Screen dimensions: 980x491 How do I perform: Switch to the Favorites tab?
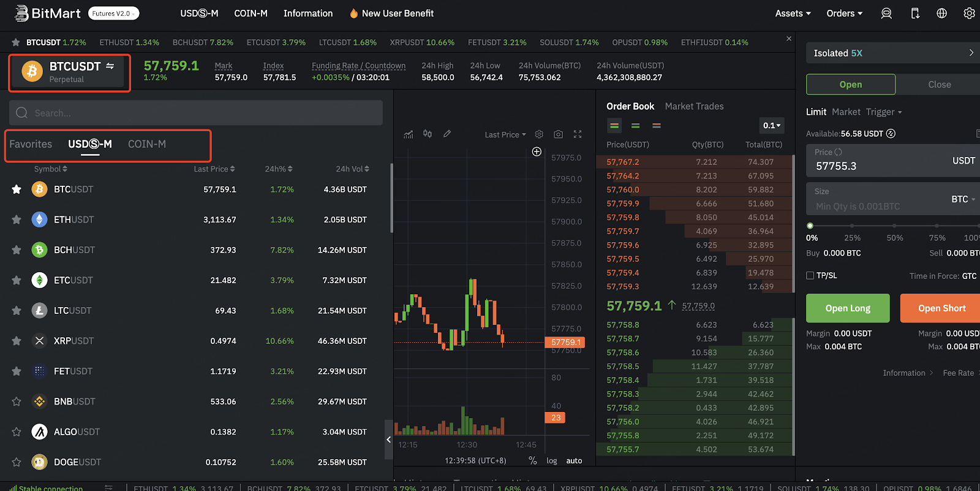31,144
